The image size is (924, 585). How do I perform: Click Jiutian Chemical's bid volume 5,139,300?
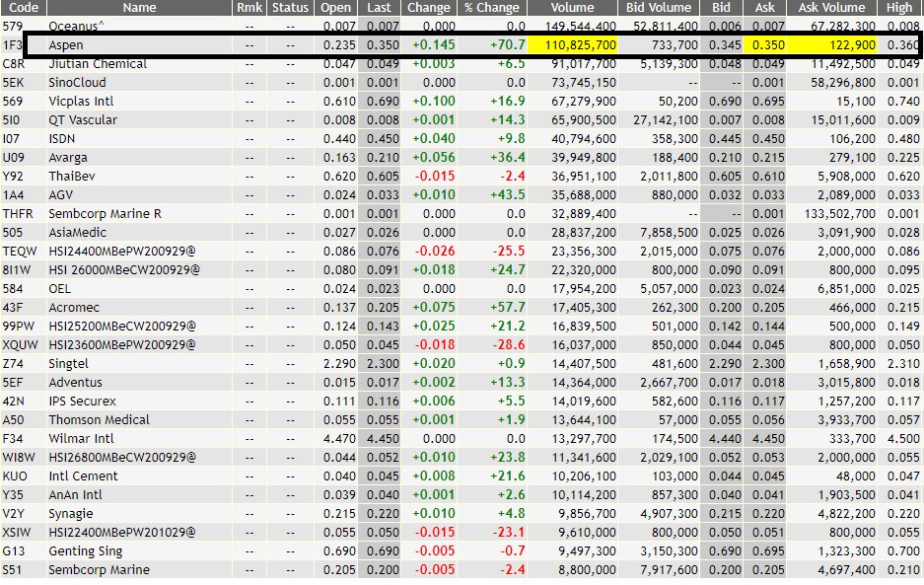(x=669, y=64)
